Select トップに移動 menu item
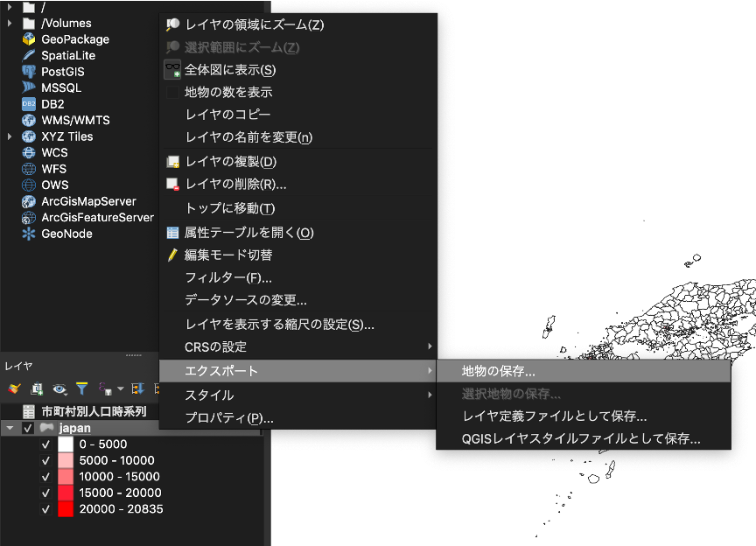 tap(298, 208)
